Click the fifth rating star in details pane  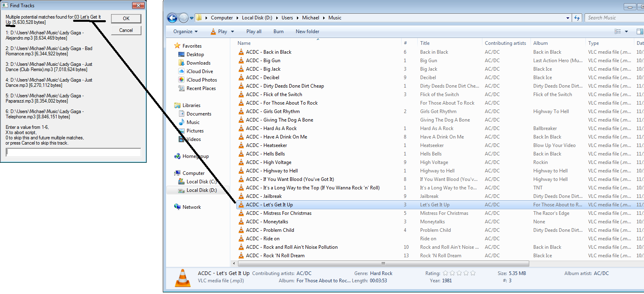[473, 273]
